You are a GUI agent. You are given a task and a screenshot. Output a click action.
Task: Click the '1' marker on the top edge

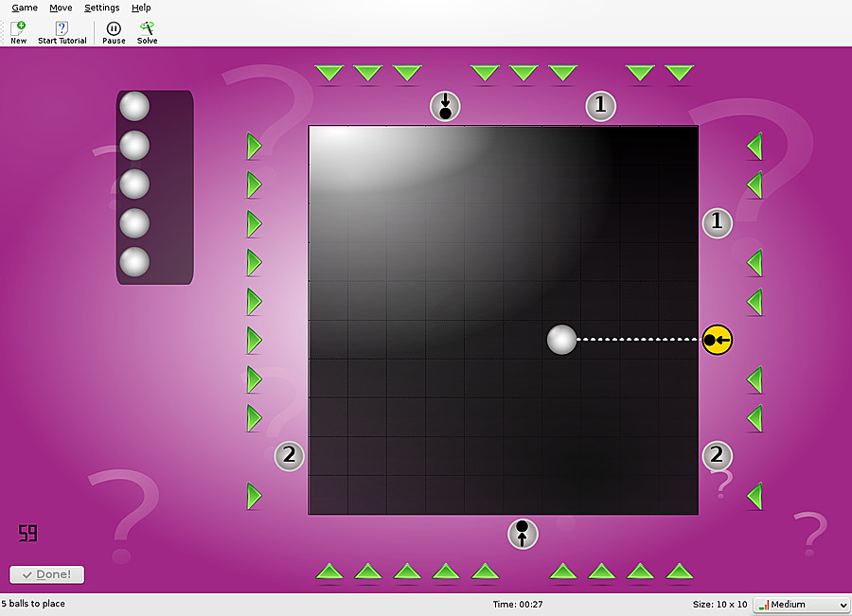[x=600, y=106]
